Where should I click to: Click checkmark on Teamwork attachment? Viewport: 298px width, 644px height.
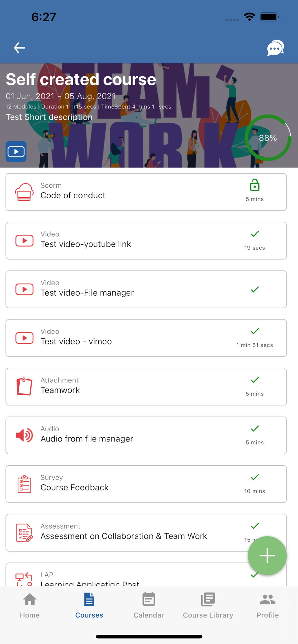point(255,380)
